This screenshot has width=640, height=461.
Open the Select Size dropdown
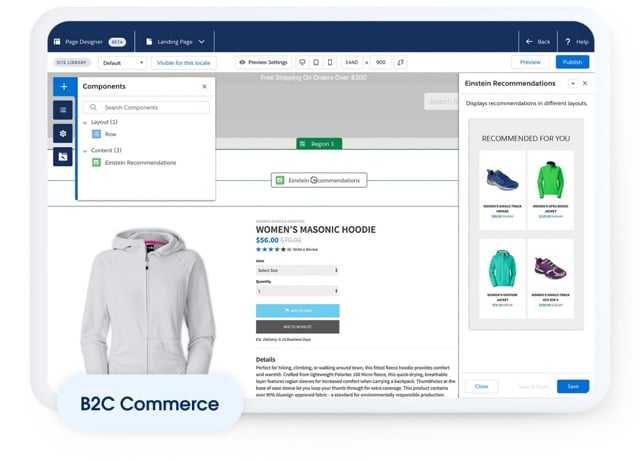(x=297, y=270)
